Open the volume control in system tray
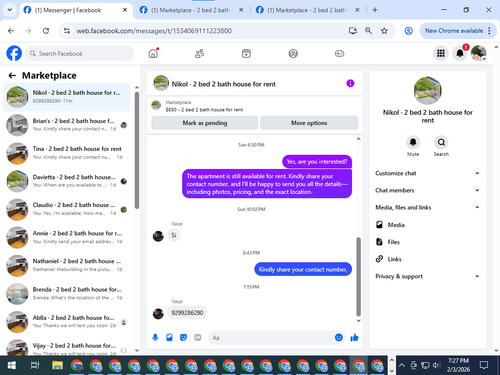Screen dimensions: 500x375 click(436, 365)
